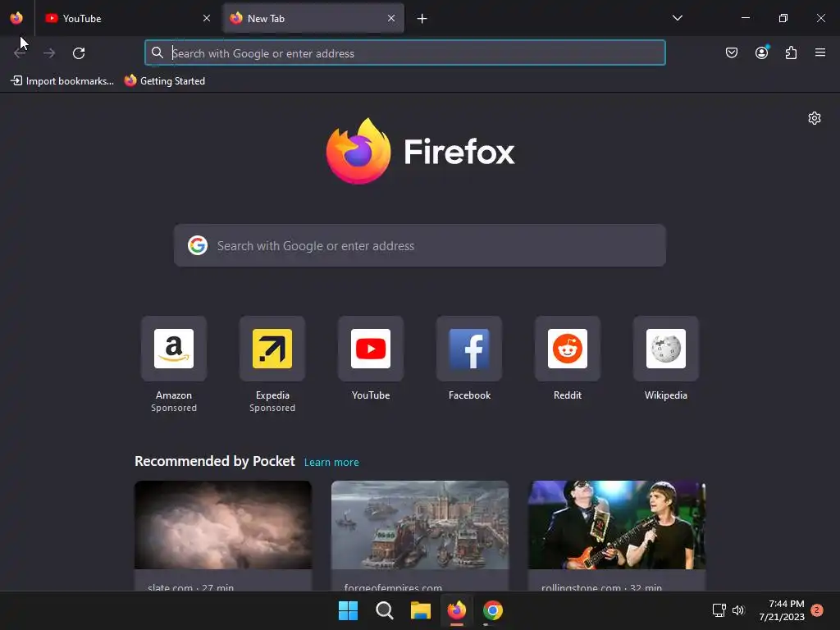
Task: Click Learn more link beside Pocket heading
Action: point(331,463)
